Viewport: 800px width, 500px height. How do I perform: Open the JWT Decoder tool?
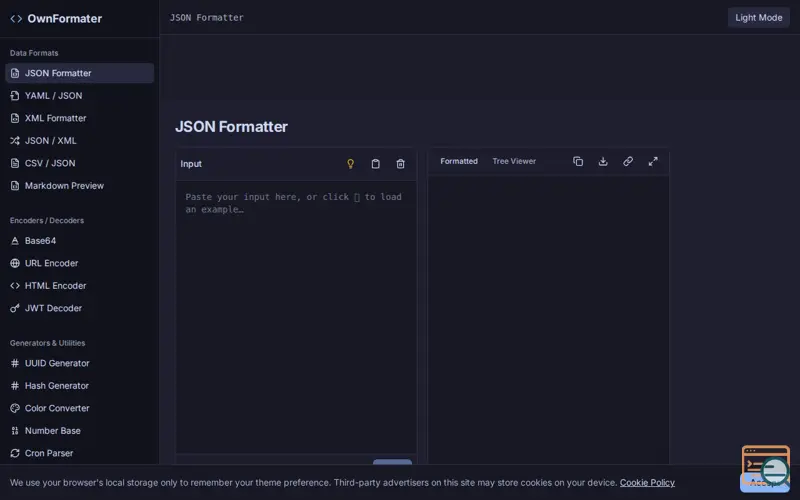[80, 308]
